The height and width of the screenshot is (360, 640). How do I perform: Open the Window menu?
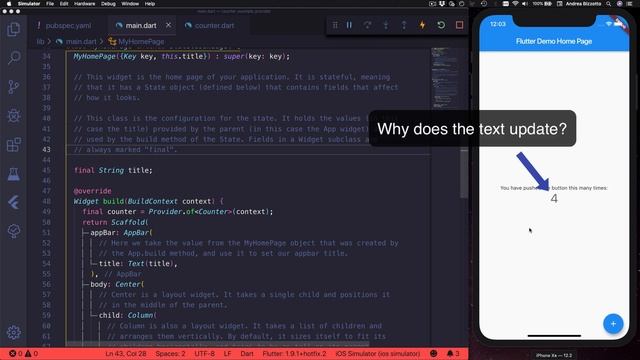point(130,4)
